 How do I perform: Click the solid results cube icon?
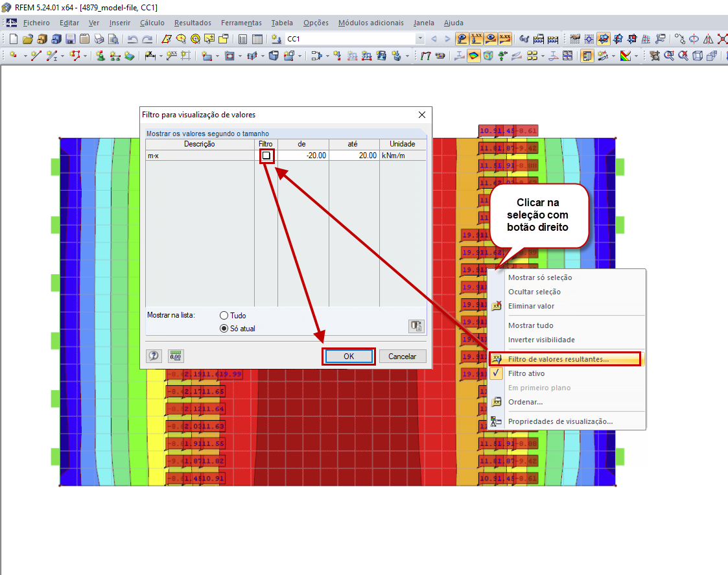[x=488, y=56]
